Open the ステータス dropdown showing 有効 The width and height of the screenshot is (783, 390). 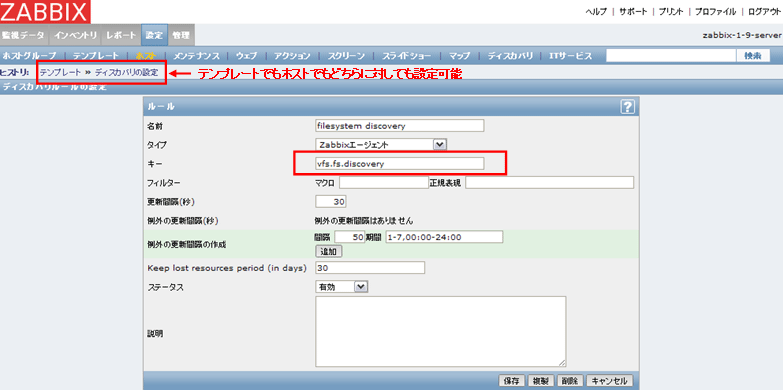(x=342, y=287)
